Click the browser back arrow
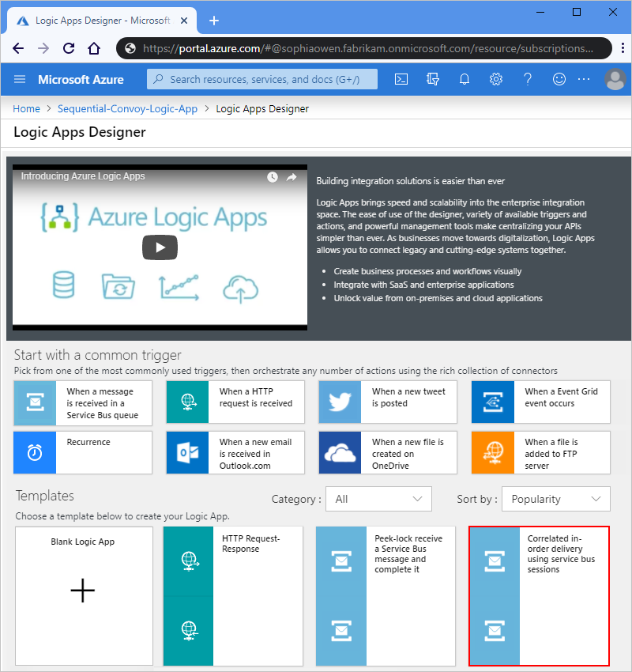 click(18, 48)
